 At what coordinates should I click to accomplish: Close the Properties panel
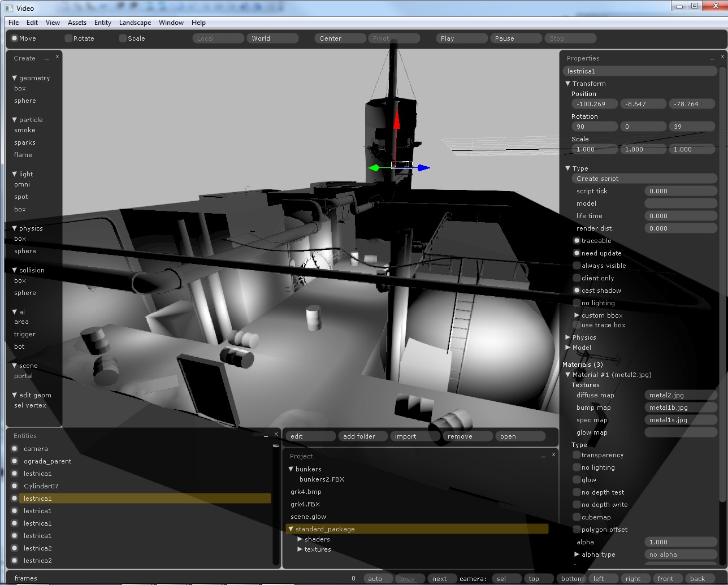point(722,57)
